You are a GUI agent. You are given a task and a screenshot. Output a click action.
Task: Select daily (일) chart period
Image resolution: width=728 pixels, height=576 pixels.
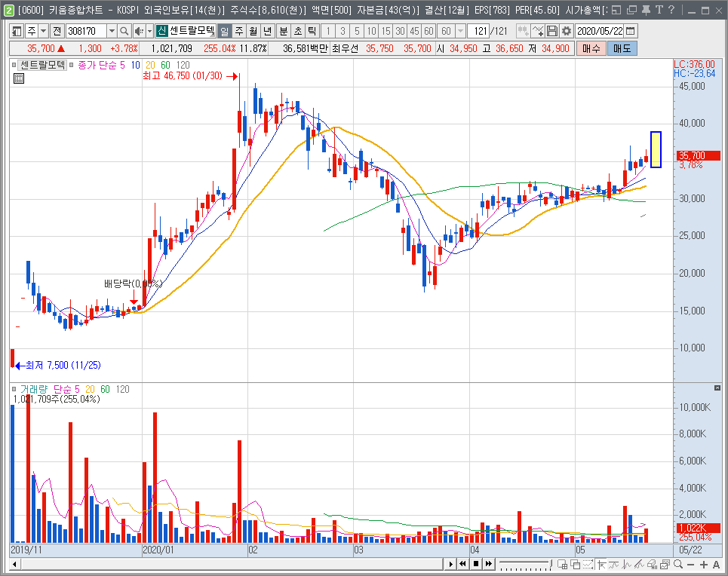click(224, 31)
